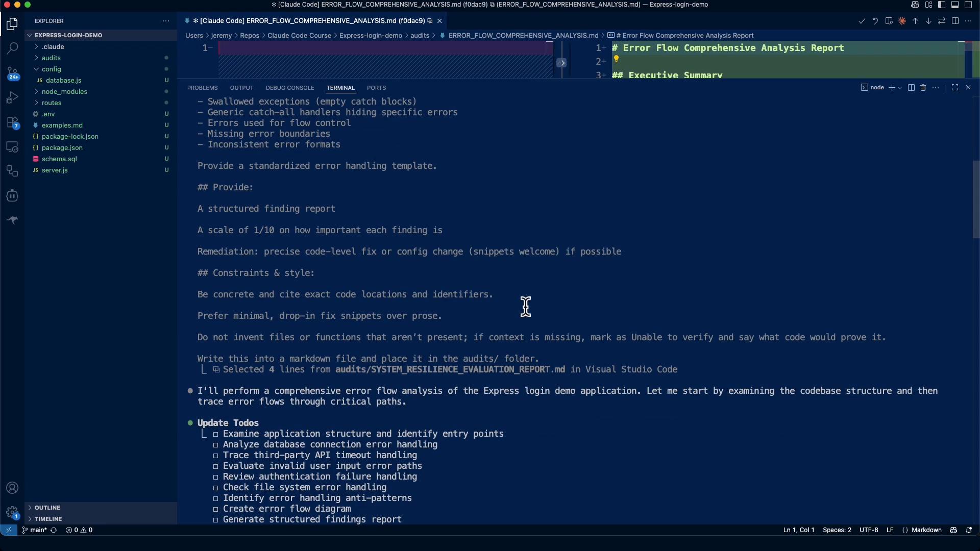Go to next change with down arrow
Viewport: 980px width, 551px height.
point(928,21)
